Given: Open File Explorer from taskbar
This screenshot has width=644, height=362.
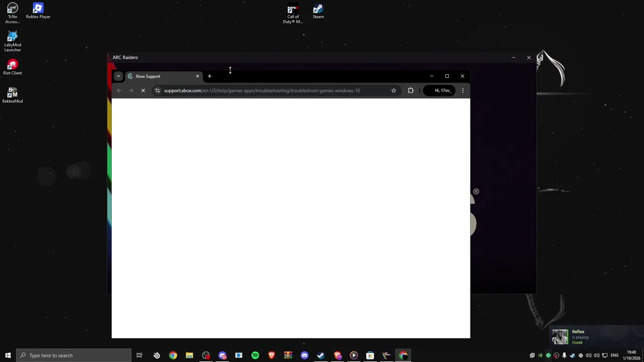Looking at the screenshot, I should tap(189, 355).
